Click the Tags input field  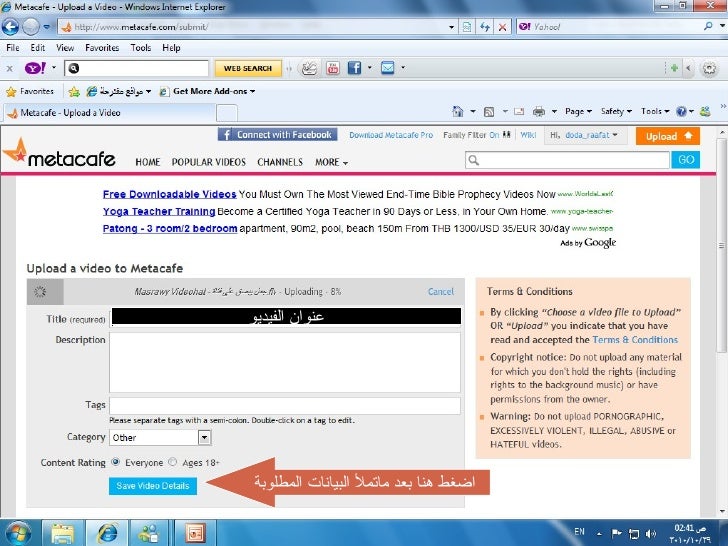pyautogui.click(x=285, y=405)
